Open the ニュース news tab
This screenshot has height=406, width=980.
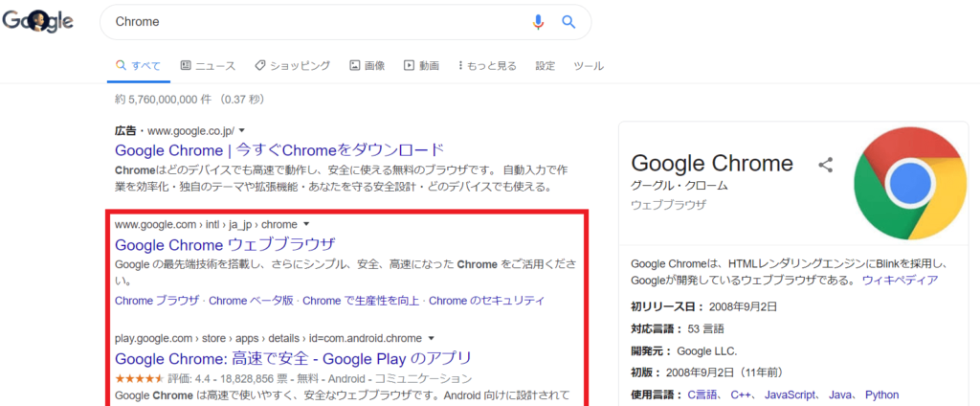207,66
